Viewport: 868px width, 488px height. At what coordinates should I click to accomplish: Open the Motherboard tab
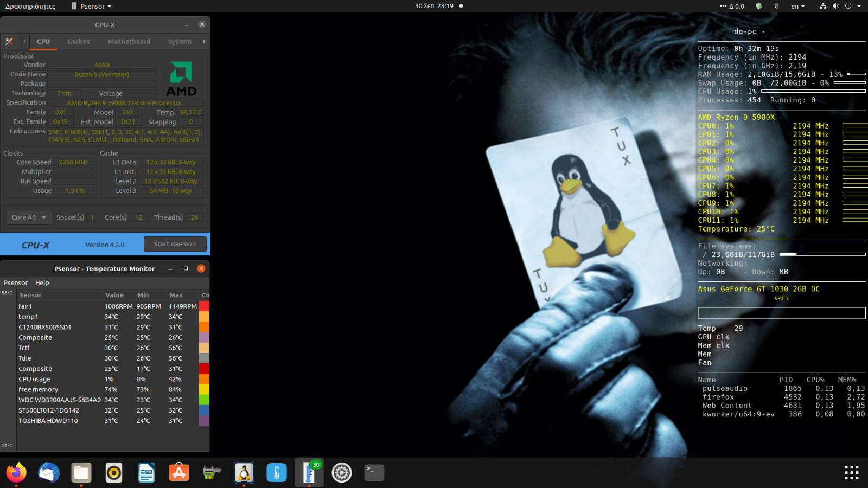pyautogui.click(x=129, y=42)
